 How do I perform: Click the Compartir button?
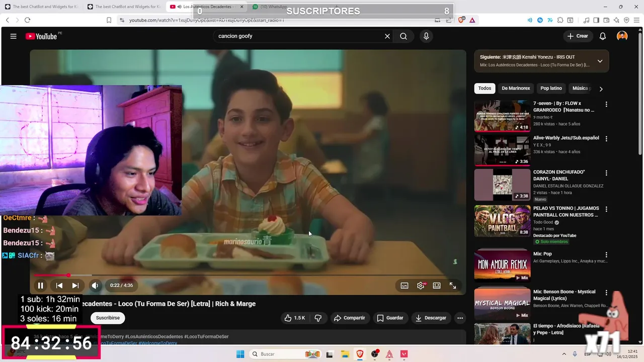tap(350, 318)
